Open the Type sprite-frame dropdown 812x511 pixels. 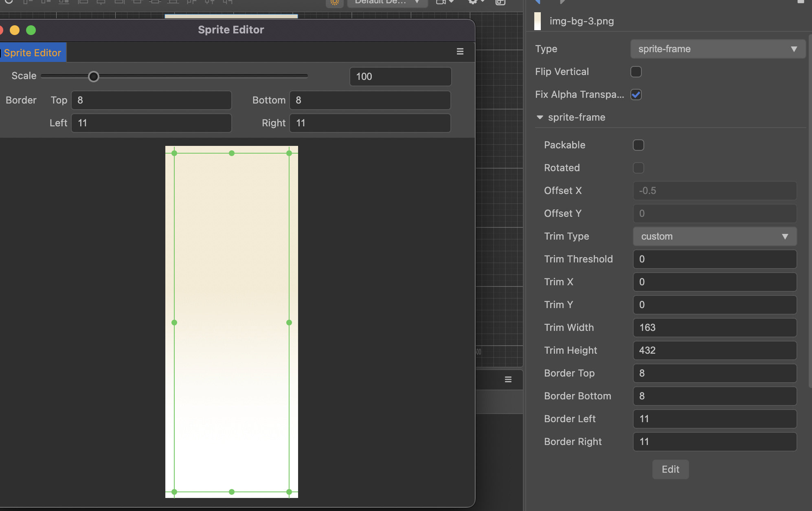(x=718, y=49)
